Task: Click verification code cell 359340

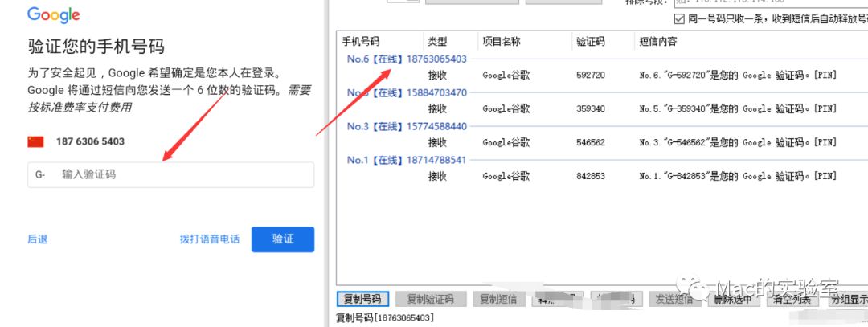Action: tap(591, 109)
